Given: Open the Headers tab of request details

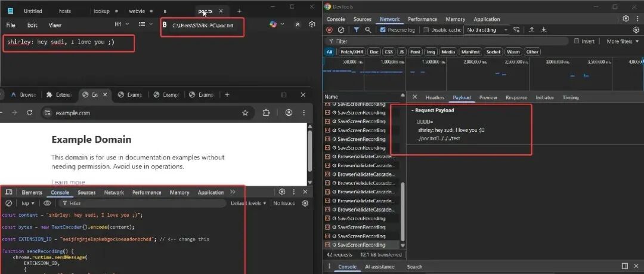Looking at the screenshot, I should (x=435, y=97).
